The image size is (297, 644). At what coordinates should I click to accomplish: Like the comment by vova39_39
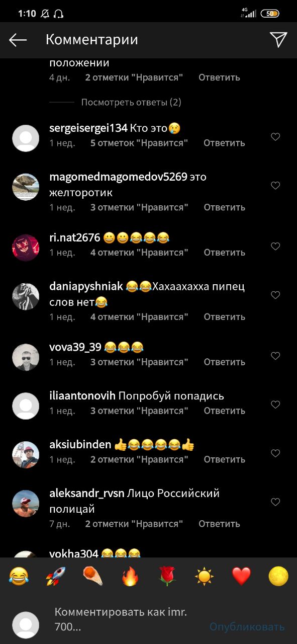pos(275,356)
